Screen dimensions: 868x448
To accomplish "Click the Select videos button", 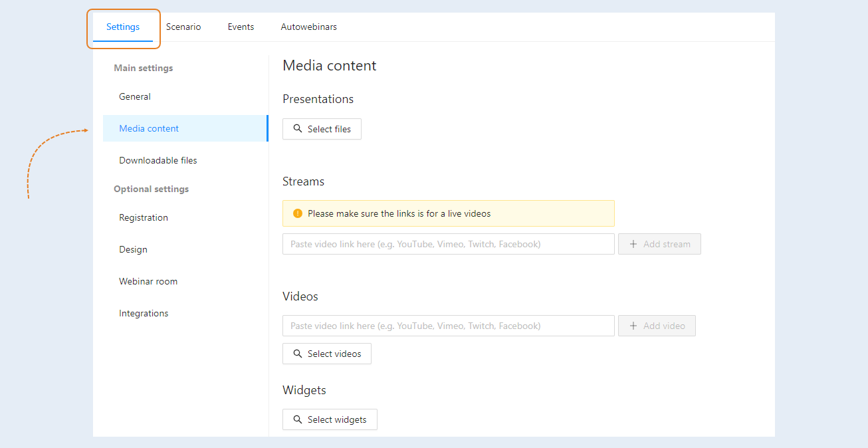I will [326, 354].
